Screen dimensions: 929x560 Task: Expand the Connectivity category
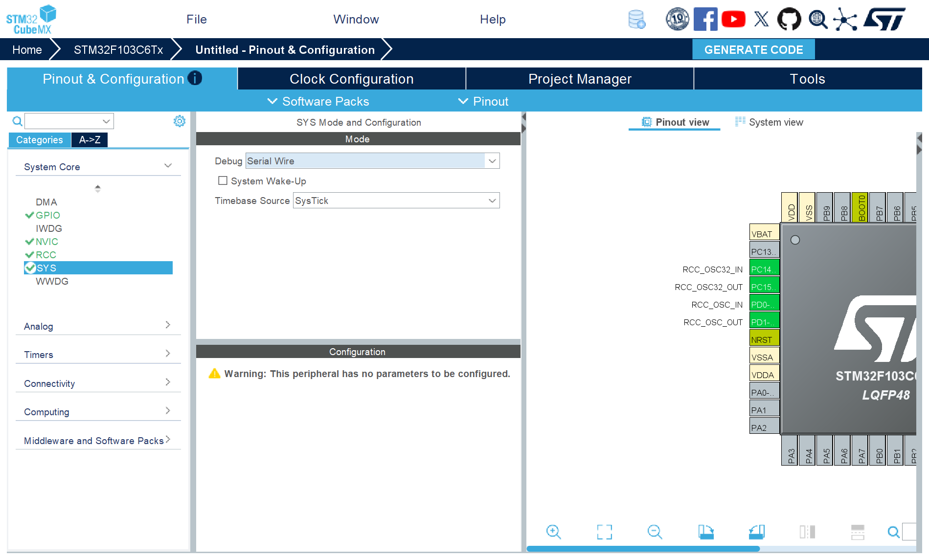(98, 383)
